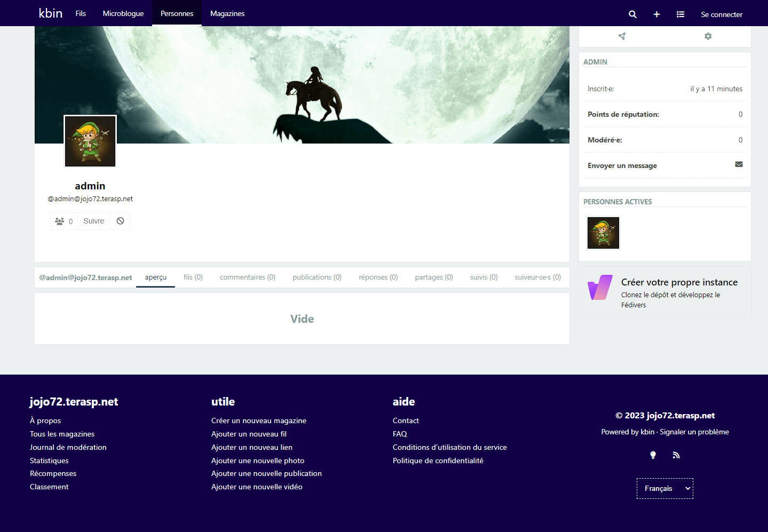
Task: Switch to the Microblogue section
Action: (123, 13)
